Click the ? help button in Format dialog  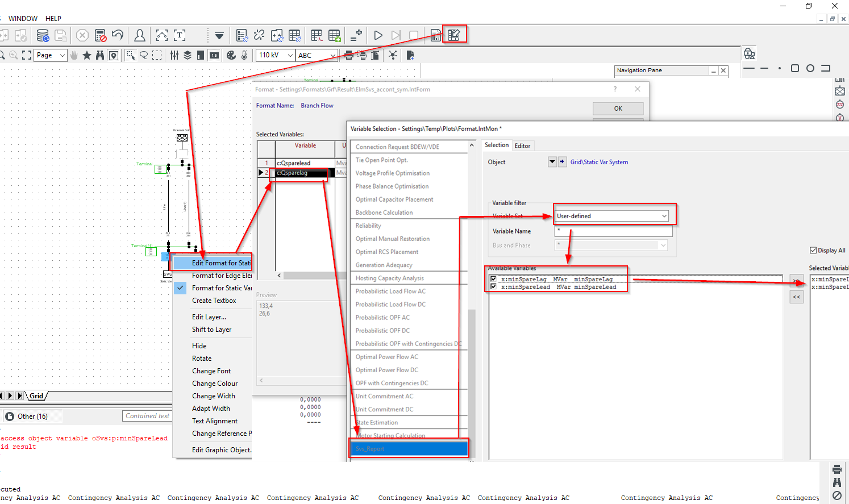(x=615, y=89)
